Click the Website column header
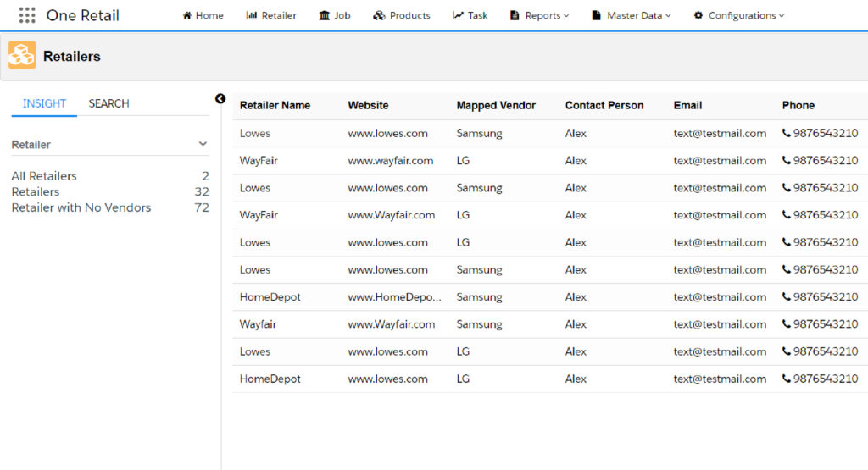Image resolution: width=868 pixels, height=470 pixels. tap(368, 105)
